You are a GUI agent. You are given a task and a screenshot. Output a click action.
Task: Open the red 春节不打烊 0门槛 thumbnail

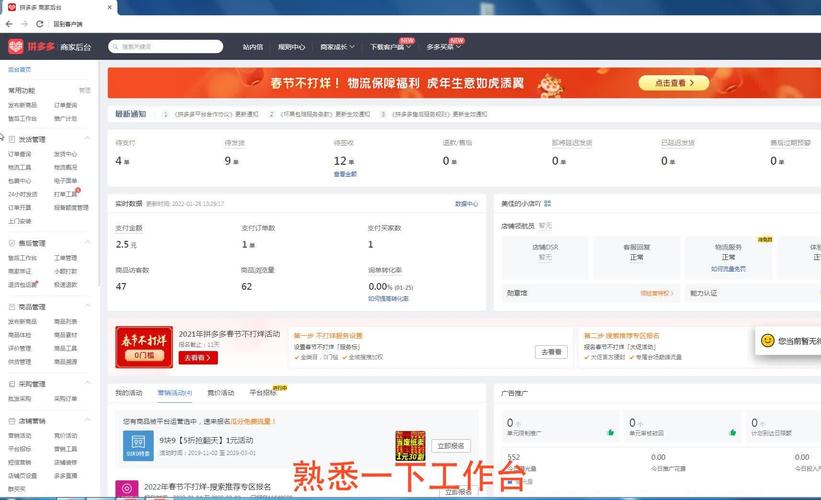click(144, 347)
